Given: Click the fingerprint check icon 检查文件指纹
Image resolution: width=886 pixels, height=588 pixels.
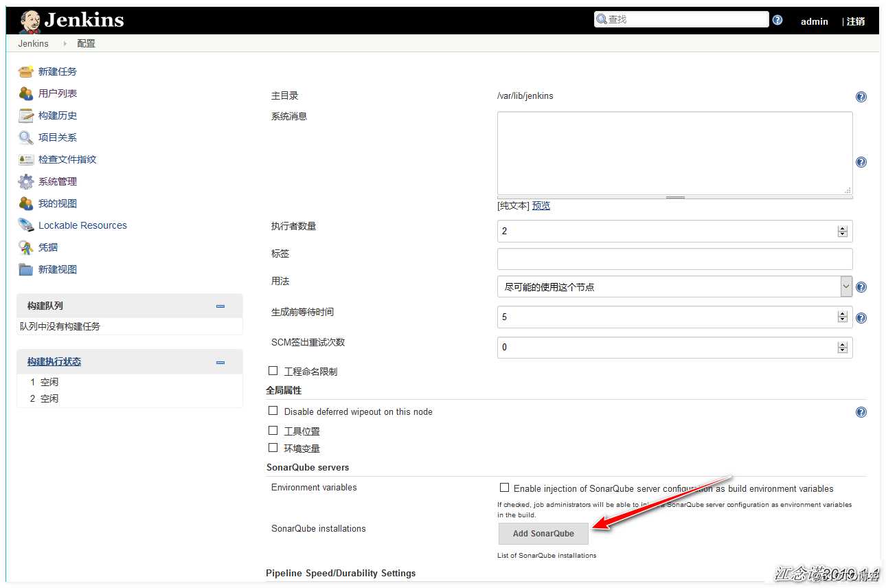Looking at the screenshot, I should (26, 159).
